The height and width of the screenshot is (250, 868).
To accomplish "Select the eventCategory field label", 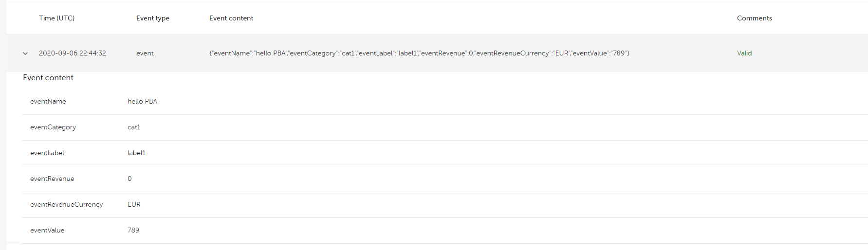I will click(53, 127).
